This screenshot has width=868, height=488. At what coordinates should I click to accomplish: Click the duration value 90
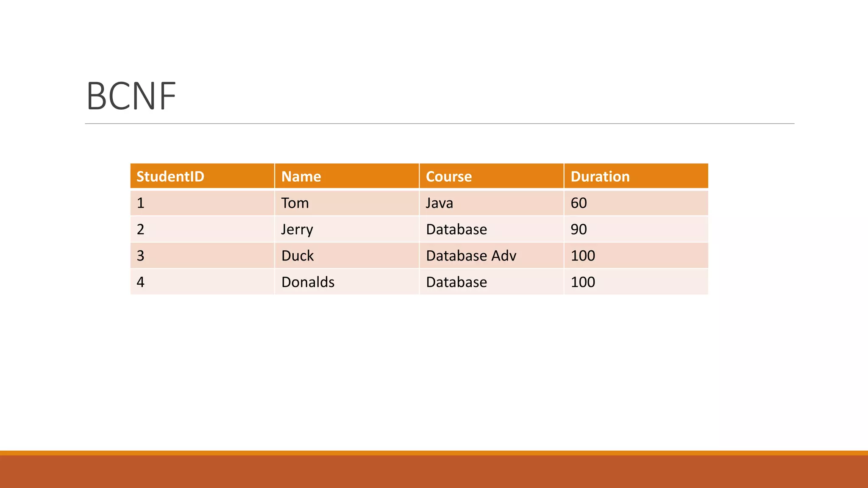636,229
